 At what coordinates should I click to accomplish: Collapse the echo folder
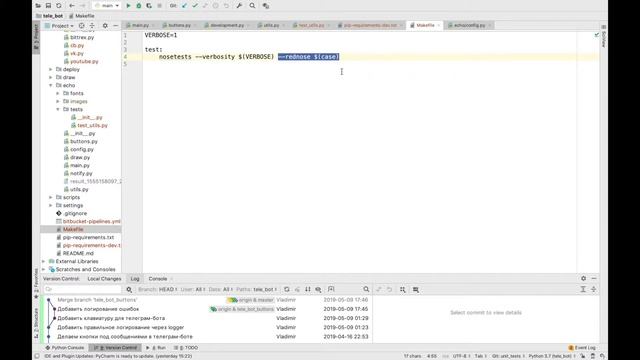point(51,85)
